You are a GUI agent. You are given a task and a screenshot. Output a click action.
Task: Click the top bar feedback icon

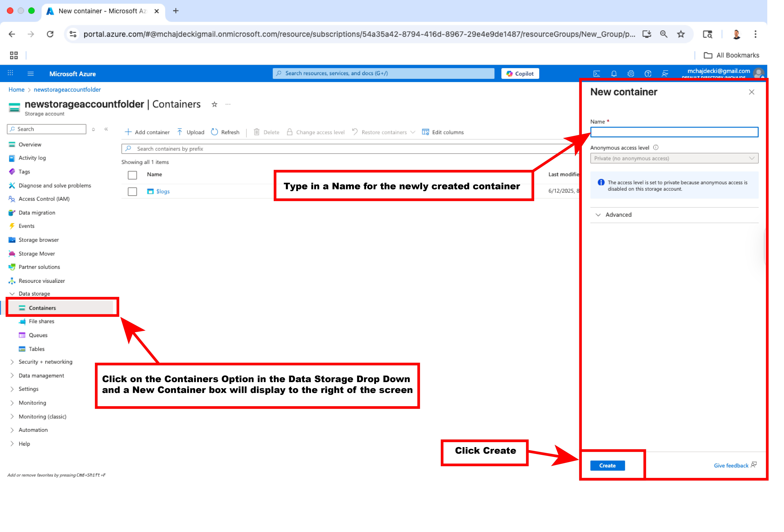(665, 73)
